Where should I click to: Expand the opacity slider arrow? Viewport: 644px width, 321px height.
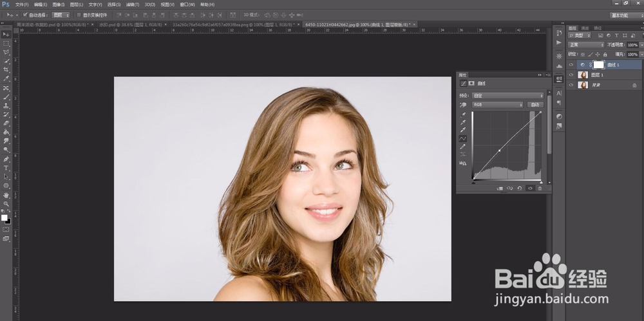pos(641,45)
